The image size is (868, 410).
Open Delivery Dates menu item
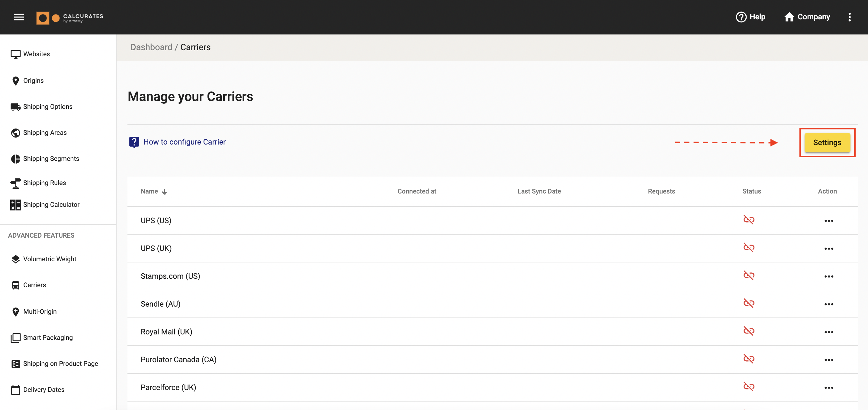[x=44, y=390]
